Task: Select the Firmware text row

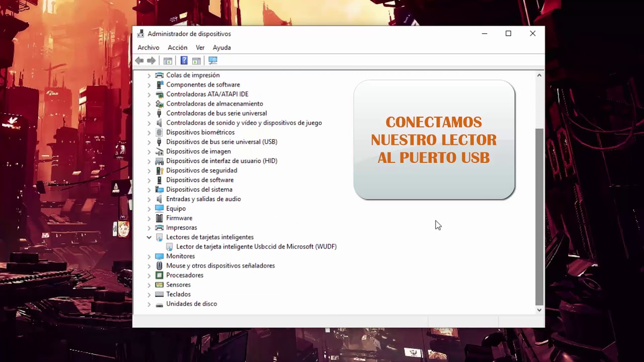Action: 179,218
